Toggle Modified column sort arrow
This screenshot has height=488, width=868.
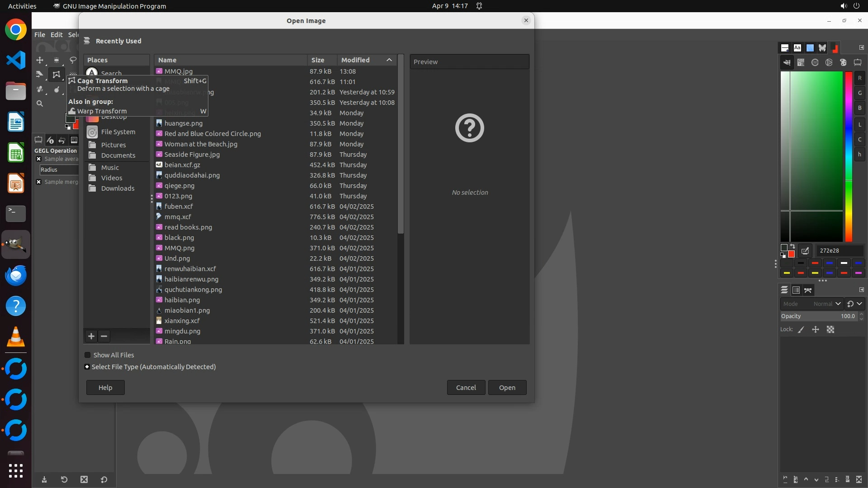(389, 60)
